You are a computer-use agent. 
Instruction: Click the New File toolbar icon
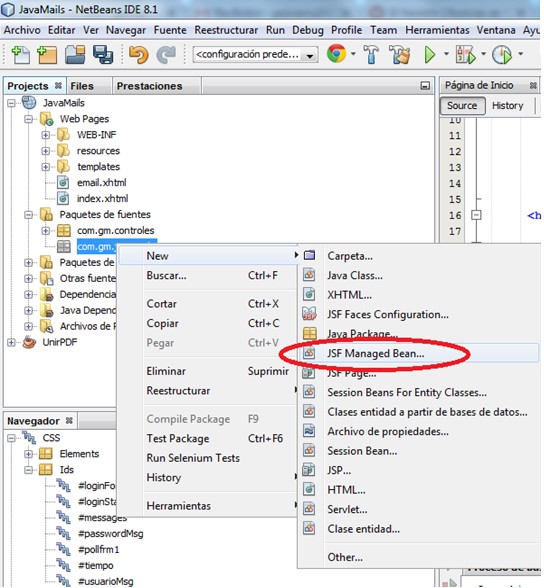pos(21,55)
